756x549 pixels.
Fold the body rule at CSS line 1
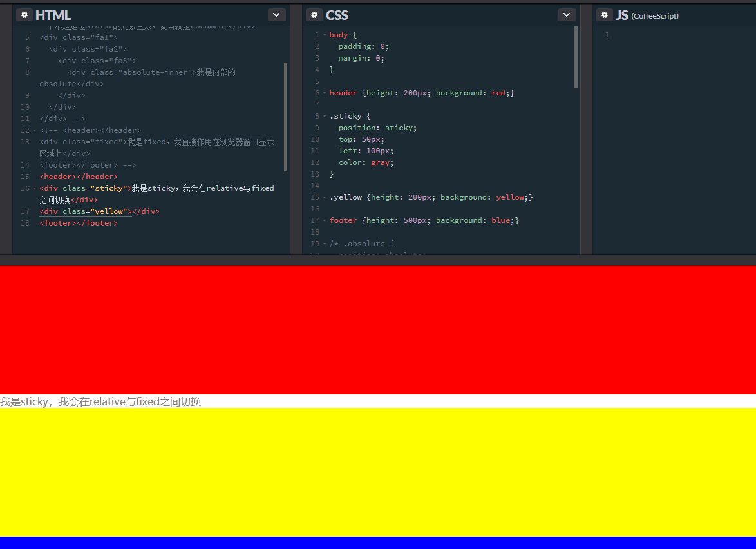325,35
